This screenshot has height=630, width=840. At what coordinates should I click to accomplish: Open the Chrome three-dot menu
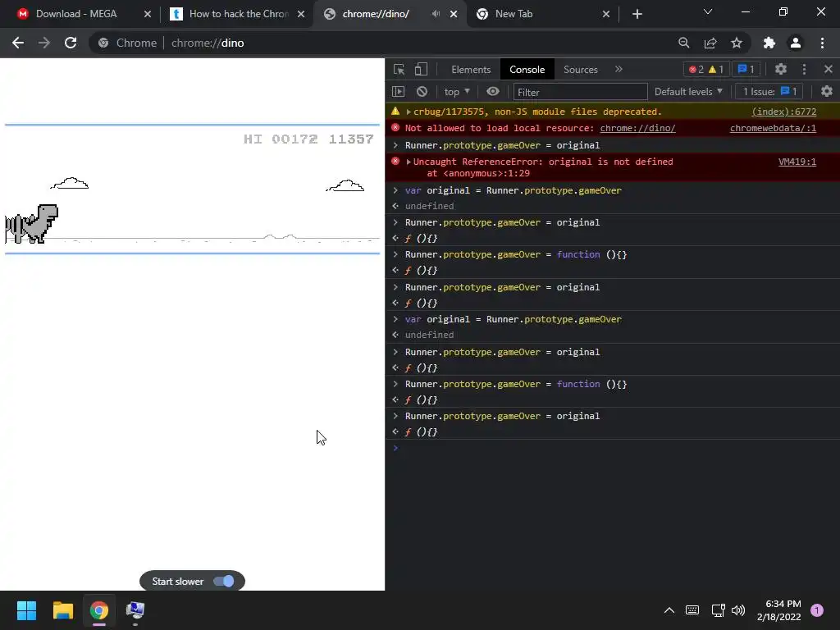[x=822, y=43]
